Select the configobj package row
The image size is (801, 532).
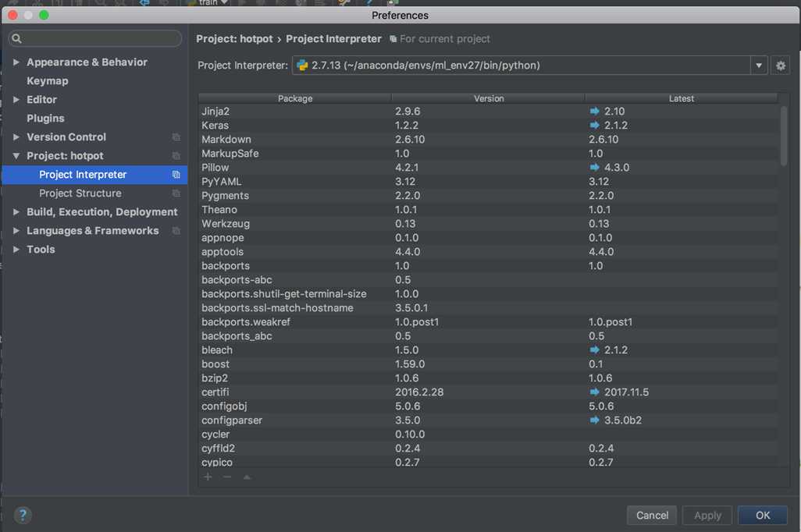(489, 406)
